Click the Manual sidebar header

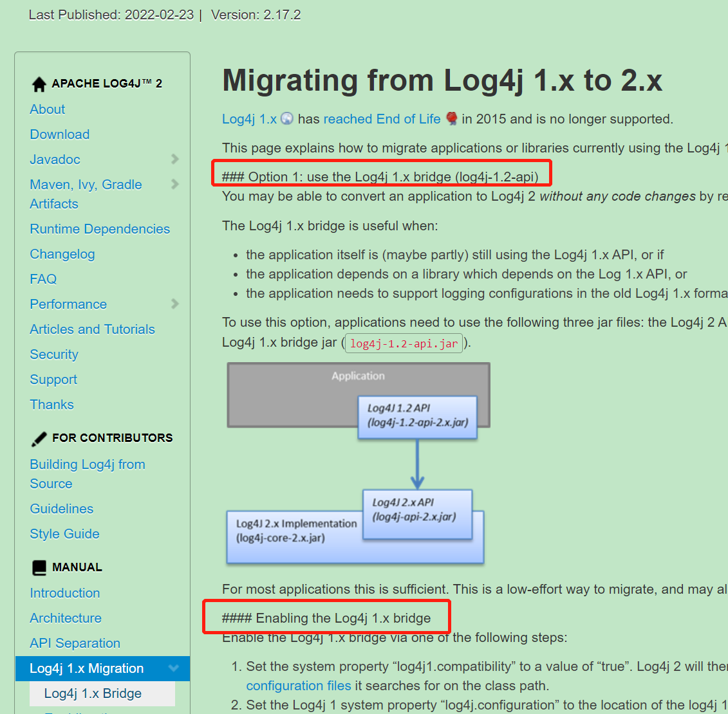coord(77,567)
